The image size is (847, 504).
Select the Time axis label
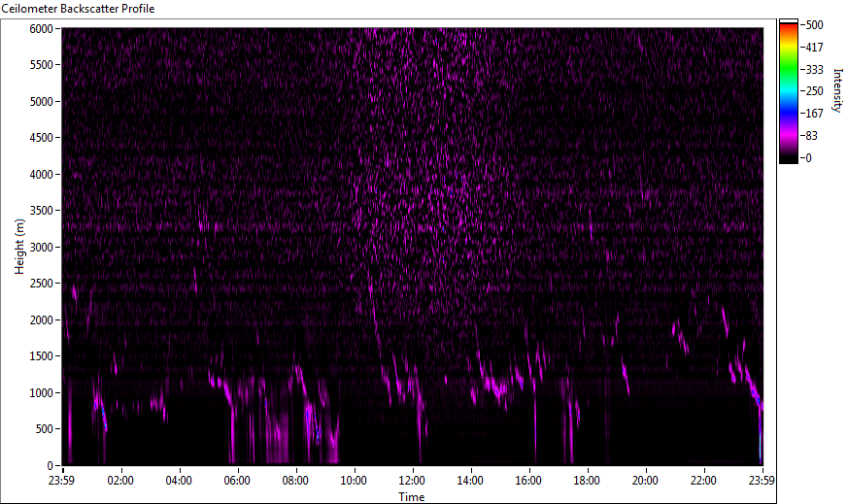412,497
